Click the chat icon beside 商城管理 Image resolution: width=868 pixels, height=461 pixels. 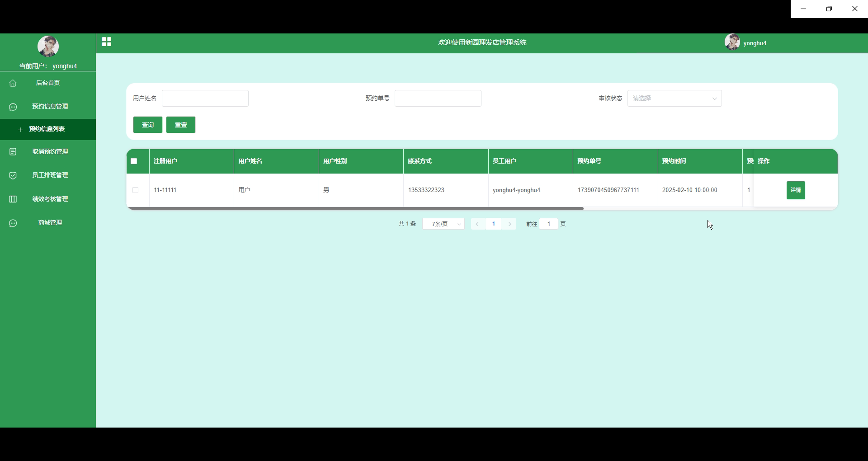(13, 223)
